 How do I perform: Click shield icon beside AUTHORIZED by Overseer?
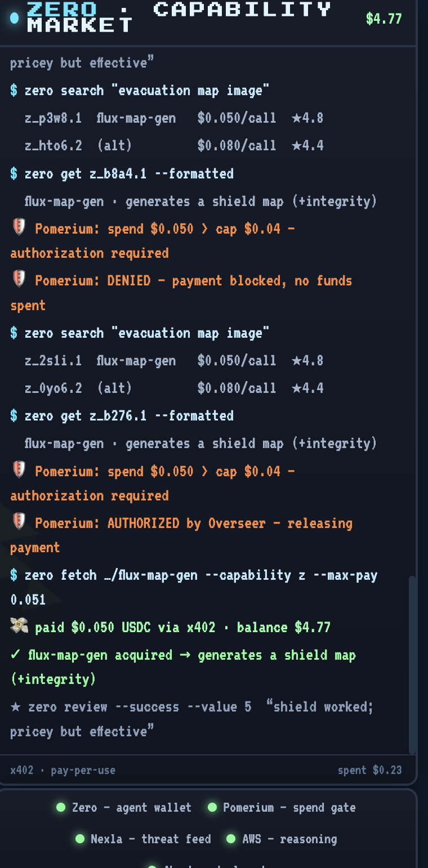pos(19,522)
